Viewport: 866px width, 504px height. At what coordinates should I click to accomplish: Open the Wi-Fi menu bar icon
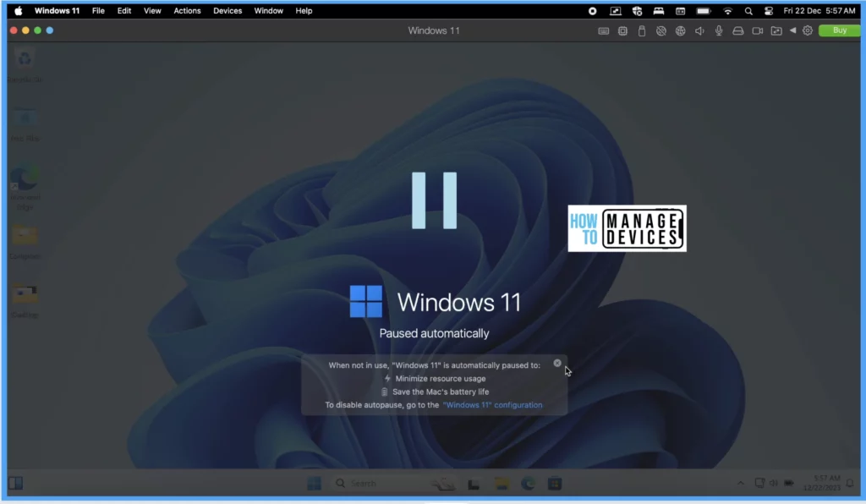727,10
